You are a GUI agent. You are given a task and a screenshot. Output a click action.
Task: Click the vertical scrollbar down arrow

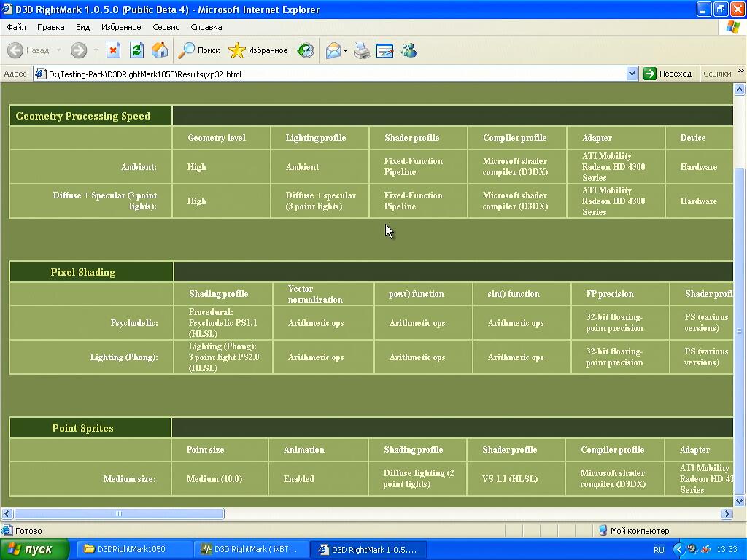[740, 501]
